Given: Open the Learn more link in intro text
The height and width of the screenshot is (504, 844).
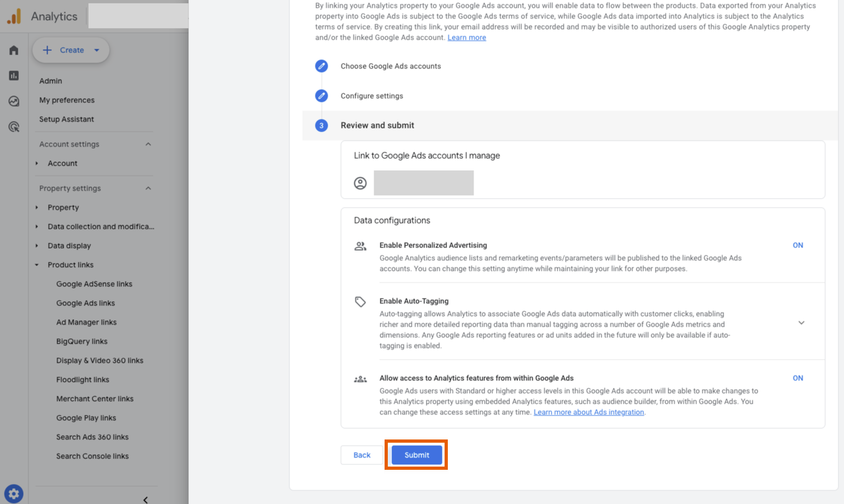Looking at the screenshot, I should [467, 37].
